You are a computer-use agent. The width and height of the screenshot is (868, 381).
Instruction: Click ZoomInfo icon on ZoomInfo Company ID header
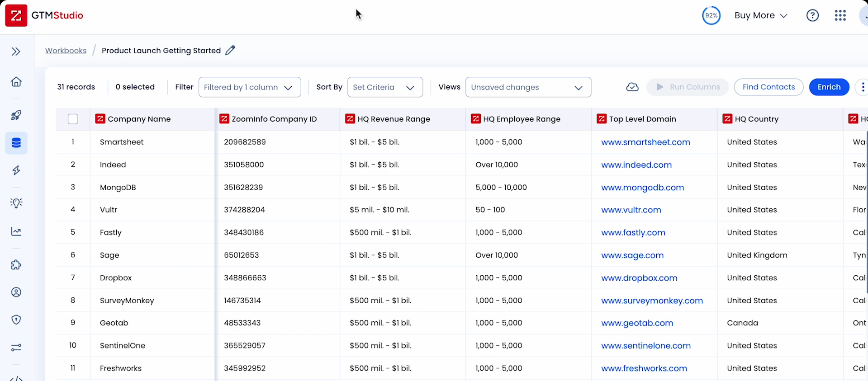coord(224,119)
